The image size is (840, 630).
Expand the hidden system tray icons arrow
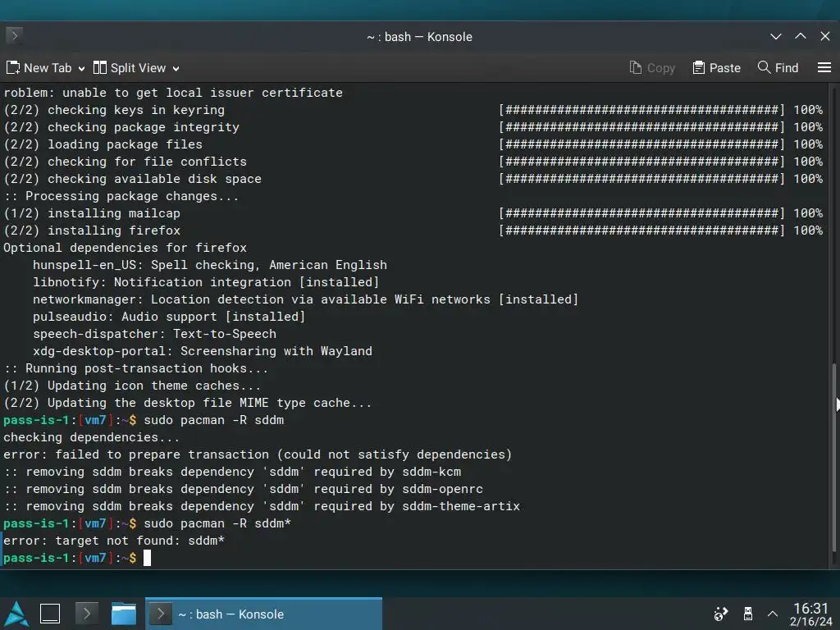773,614
